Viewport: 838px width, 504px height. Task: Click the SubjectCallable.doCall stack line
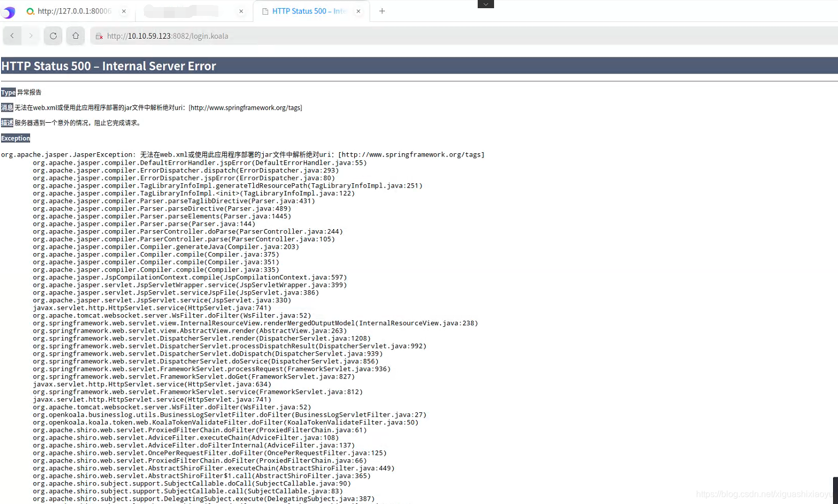click(x=192, y=483)
